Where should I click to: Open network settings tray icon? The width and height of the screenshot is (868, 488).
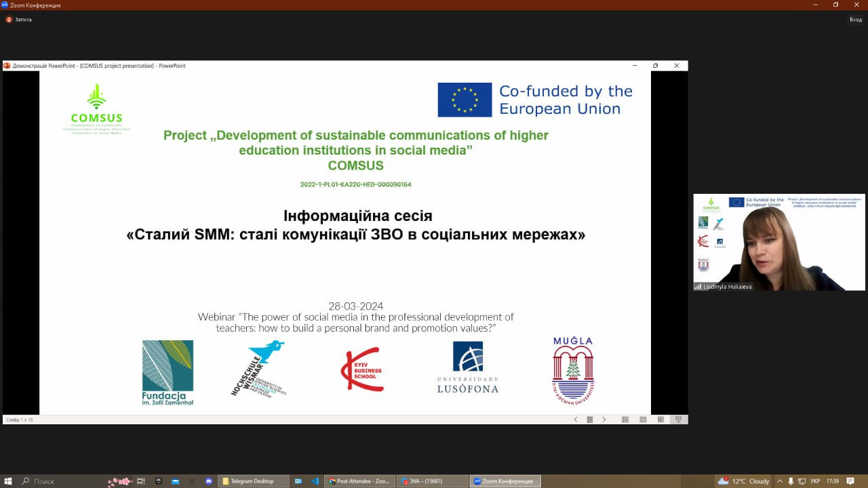(x=802, y=481)
